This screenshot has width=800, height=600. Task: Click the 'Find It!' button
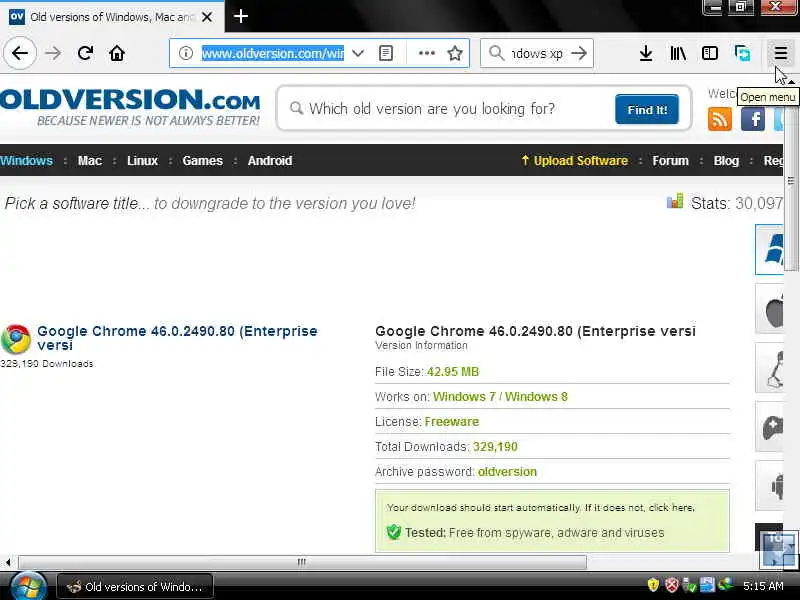(647, 109)
